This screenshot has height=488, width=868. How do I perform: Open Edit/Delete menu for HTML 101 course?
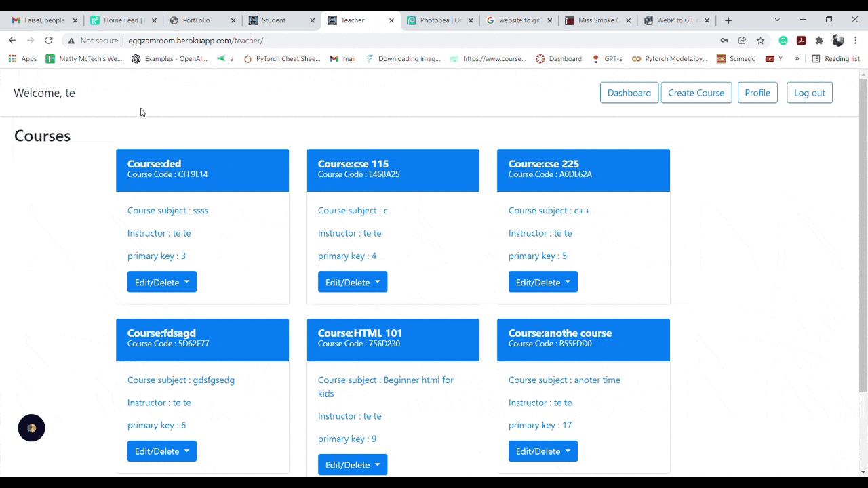coord(352,465)
